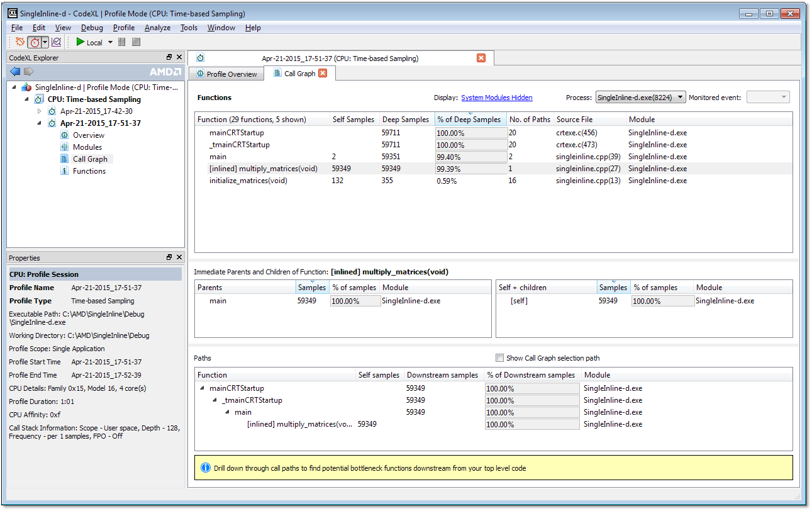Switch to Debug mode bug icon
The width and height of the screenshot is (812, 511).
point(20,42)
